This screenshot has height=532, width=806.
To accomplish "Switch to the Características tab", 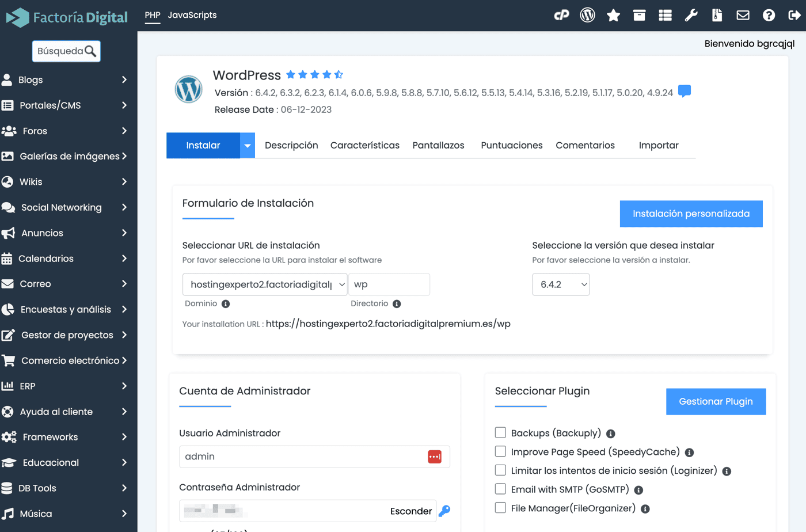I will tap(365, 146).
